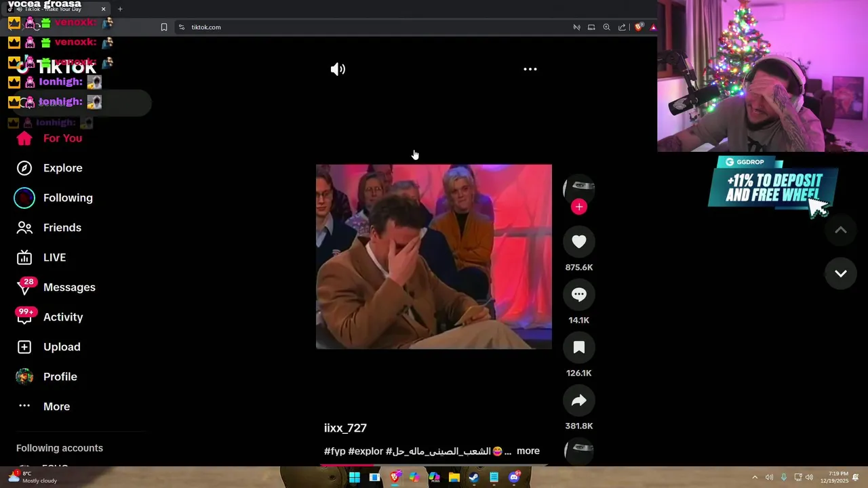The height and width of the screenshot is (488, 868).
Task: Click the Brave Shields lion icon
Action: pyautogui.click(x=638, y=27)
